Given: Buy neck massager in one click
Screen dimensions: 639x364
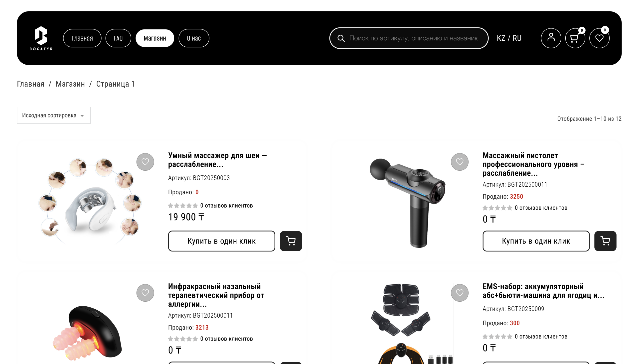Looking at the screenshot, I should tap(222, 241).
